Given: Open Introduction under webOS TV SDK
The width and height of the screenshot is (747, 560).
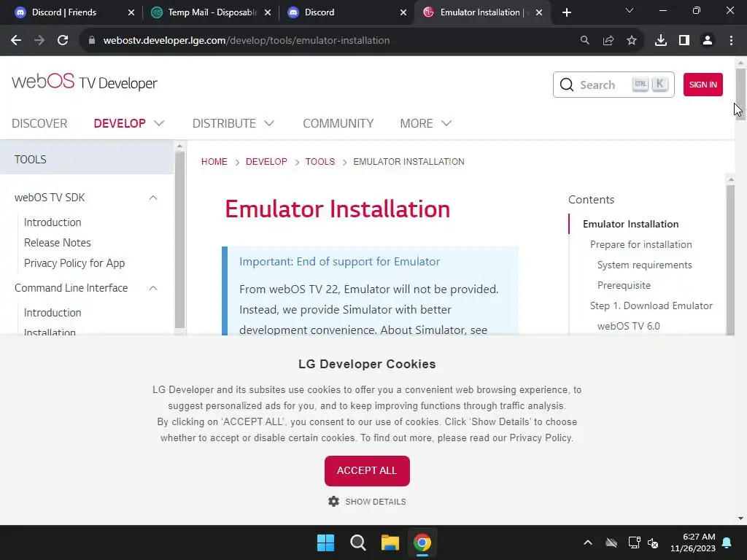Looking at the screenshot, I should [x=53, y=222].
